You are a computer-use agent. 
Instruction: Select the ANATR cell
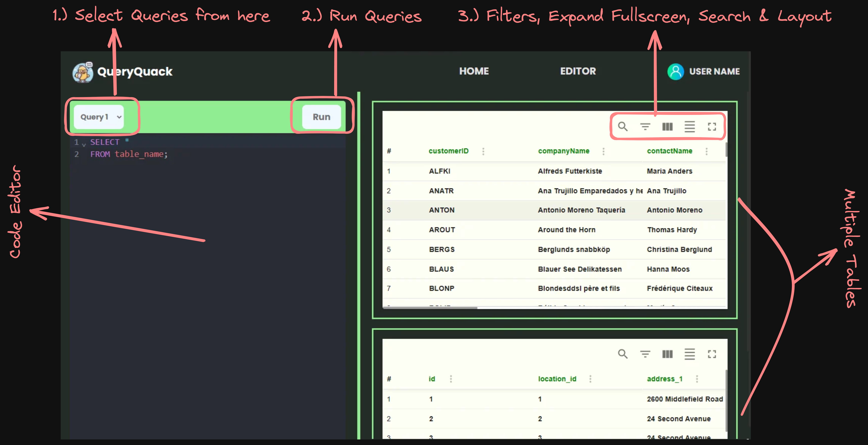[441, 191]
